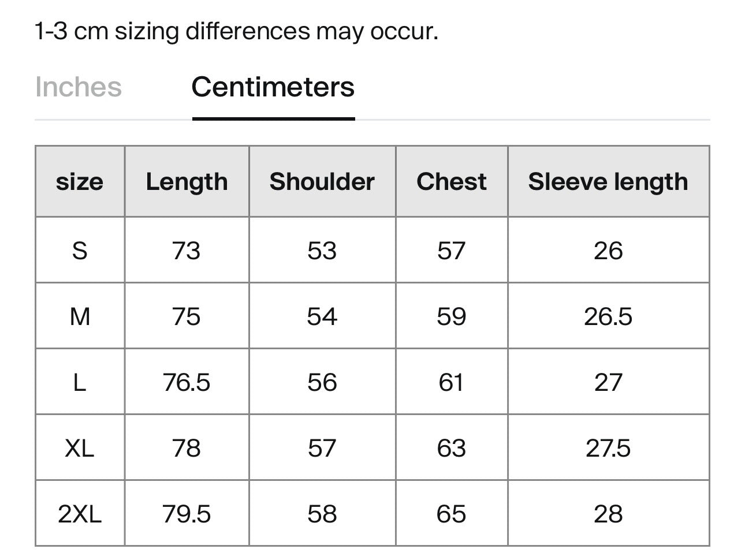Click the sleeve length value 26.5
This screenshot has height=560, width=745.
click(x=608, y=316)
